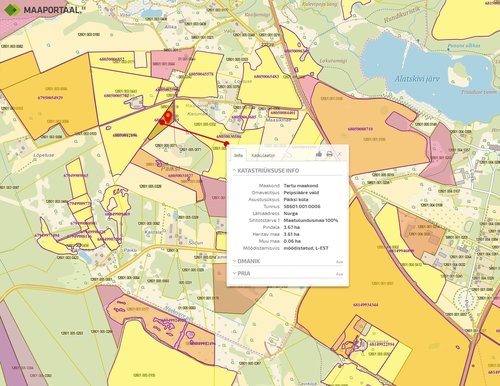Image resolution: width=500 pixels, height=386 pixels.
Task: Print the cadastral info with printer icon
Action: (329, 154)
